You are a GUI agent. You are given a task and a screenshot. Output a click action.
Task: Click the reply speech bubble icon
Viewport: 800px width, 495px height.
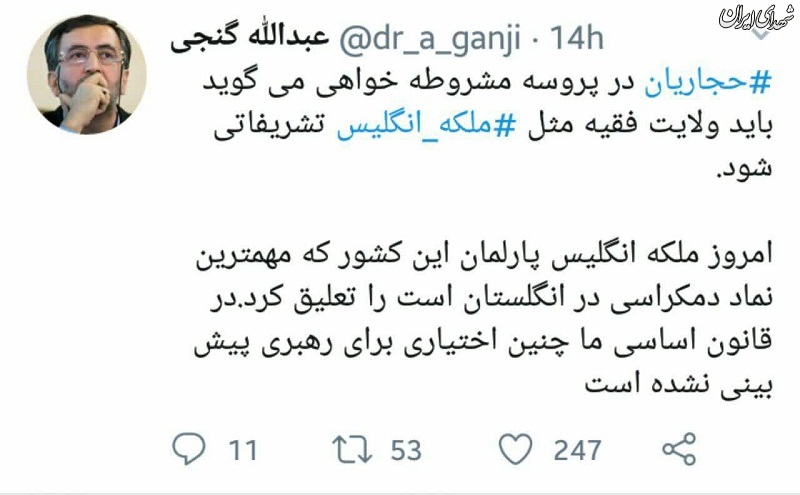point(189,449)
